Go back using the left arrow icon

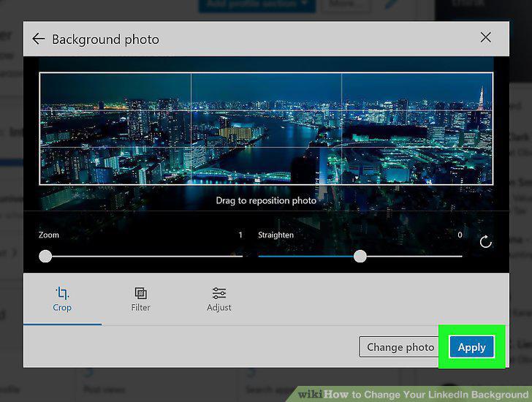[x=38, y=39]
